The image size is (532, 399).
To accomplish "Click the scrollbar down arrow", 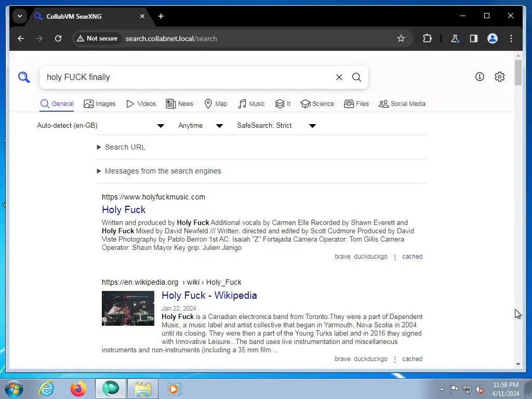I will [x=518, y=364].
